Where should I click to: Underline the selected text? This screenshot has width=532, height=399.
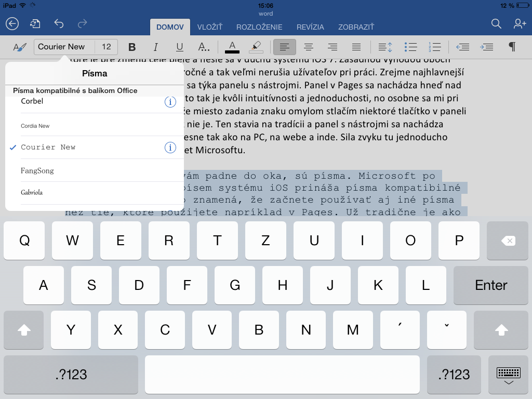click(x=179, y=47)
